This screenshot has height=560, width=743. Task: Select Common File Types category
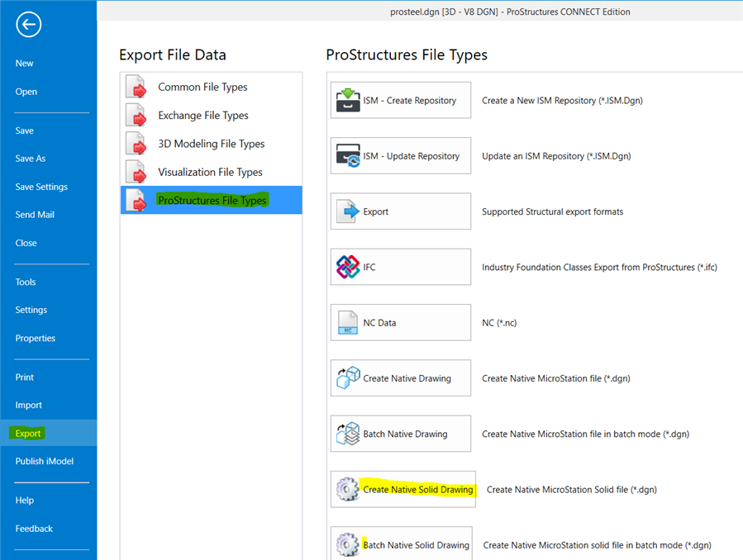202,87
